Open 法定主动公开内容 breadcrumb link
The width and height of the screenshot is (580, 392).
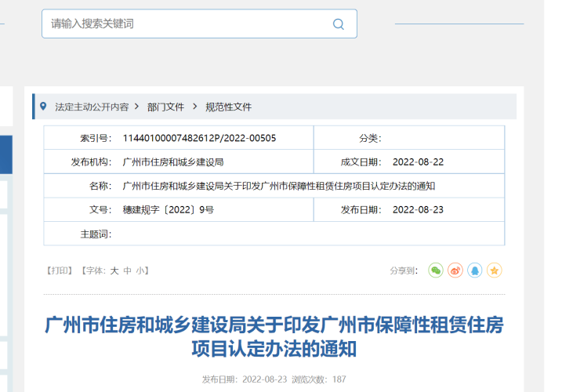pyautogui.click(x=92, y=107)
